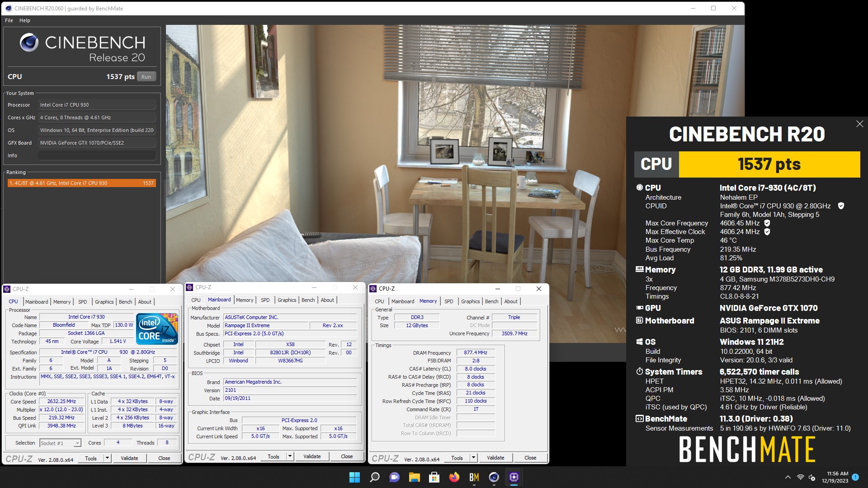Open SPD tab in left CPU-Z window

coord(82,302)
